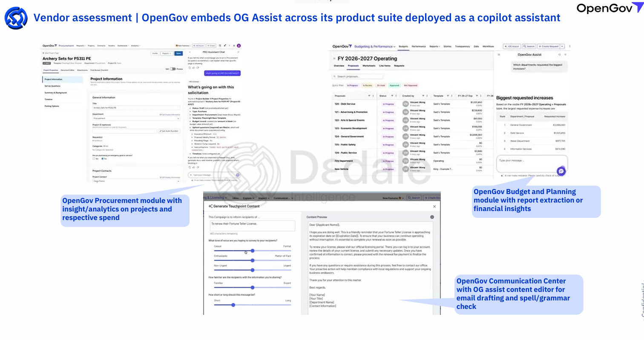Click the Search proposals field
Screen dimensions: 644x340
tap(358, 77)
